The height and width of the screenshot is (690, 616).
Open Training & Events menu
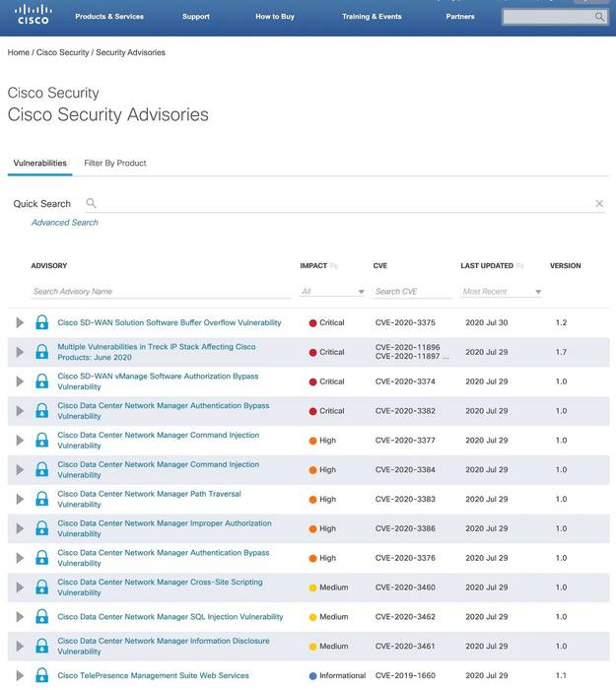372,17
